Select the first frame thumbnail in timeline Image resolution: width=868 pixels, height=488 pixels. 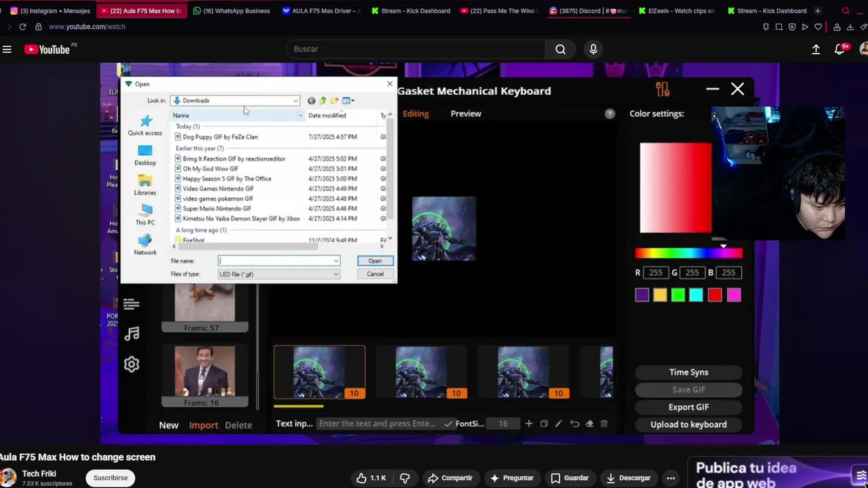click(x=319, y=372)
